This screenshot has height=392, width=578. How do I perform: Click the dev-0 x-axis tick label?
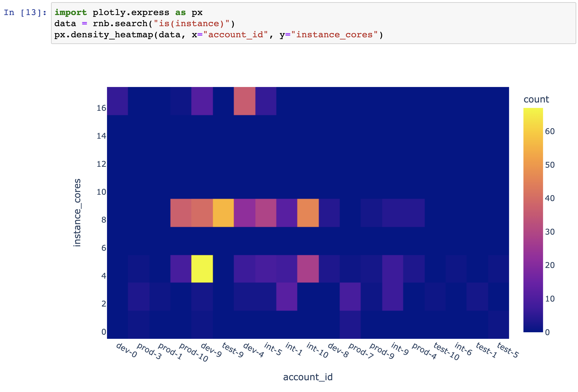point(127,350)
